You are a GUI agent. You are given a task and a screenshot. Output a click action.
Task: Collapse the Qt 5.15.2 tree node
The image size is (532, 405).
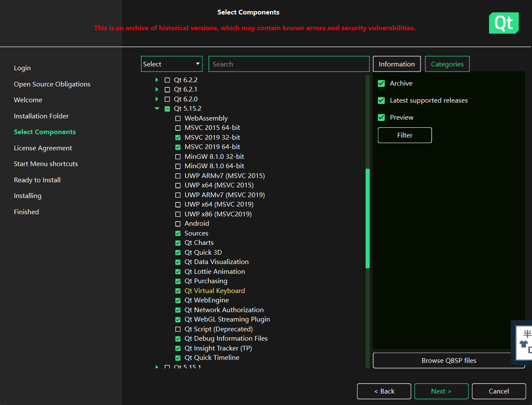coord(157,109)
